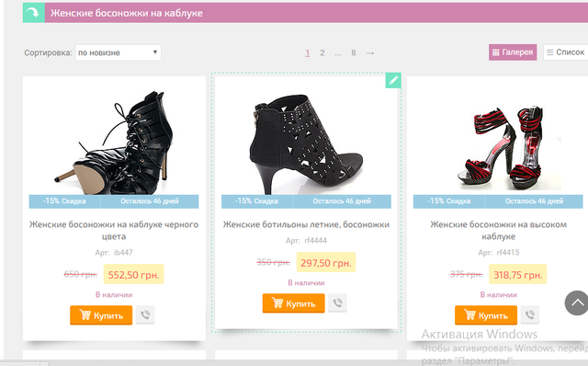Switch to Галерея grid view
Viewport: 588px width, 366px height.
513,52
